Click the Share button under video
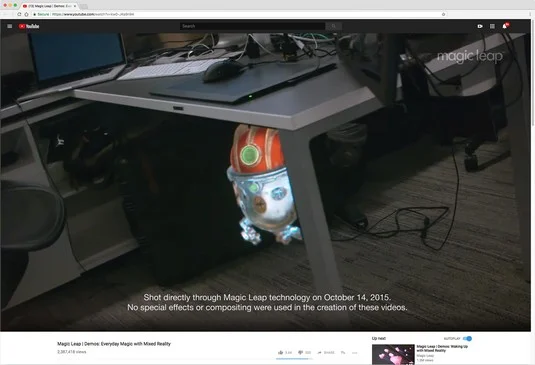 tap(326, 352)
